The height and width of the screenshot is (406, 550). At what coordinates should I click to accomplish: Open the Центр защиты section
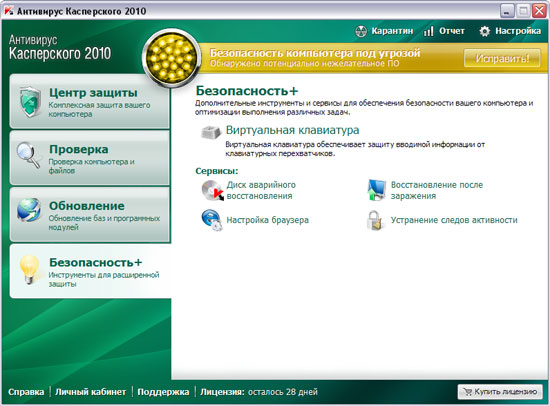[90, 102]
